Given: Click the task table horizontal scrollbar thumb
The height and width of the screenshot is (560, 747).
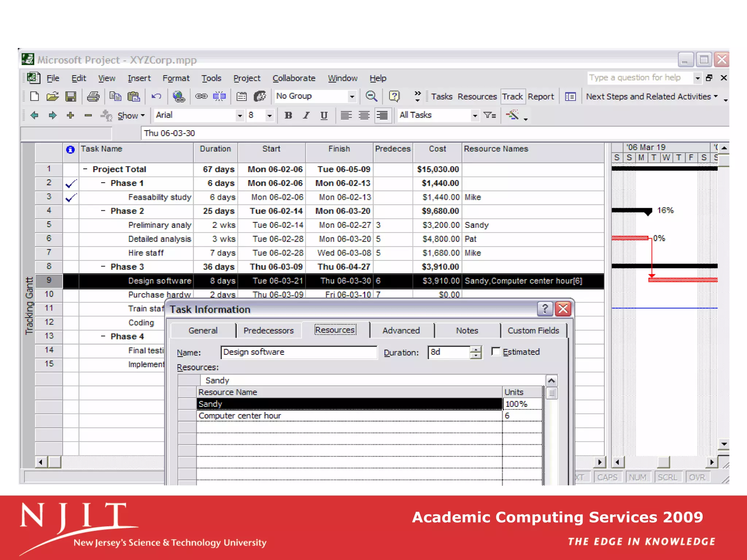Looking at the screenshot, I should pos(54,462).
